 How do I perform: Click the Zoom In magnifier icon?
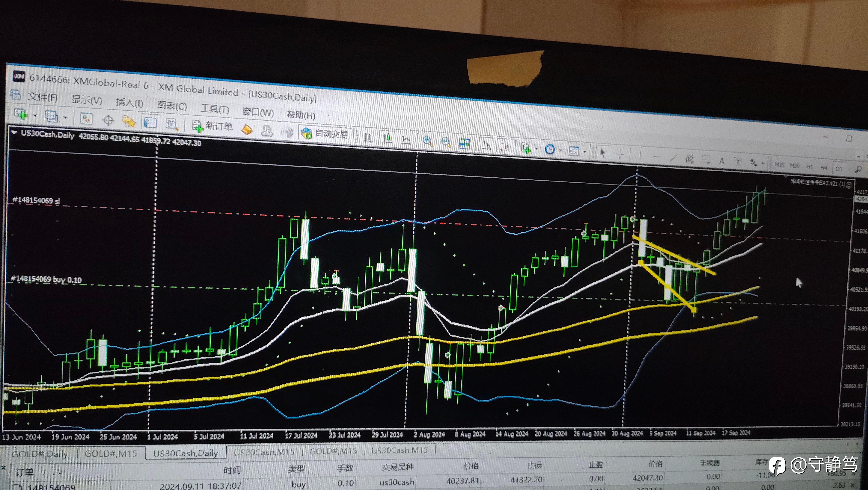coord(428,141)
